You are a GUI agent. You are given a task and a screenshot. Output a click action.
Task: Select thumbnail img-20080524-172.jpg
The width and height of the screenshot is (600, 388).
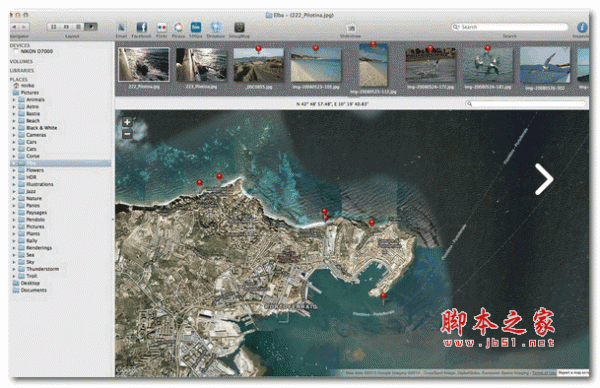tap(430, 65)
